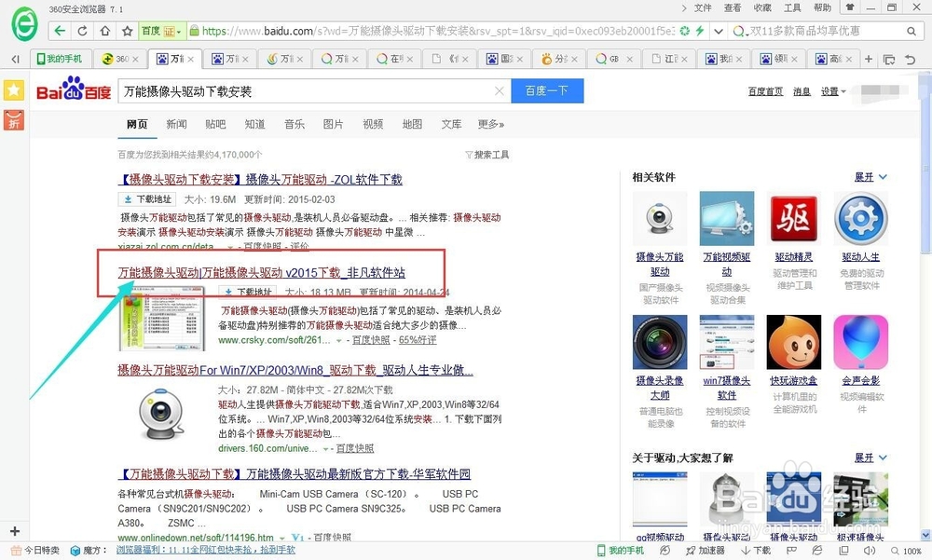Open the 搜索工具 filter

487,155
